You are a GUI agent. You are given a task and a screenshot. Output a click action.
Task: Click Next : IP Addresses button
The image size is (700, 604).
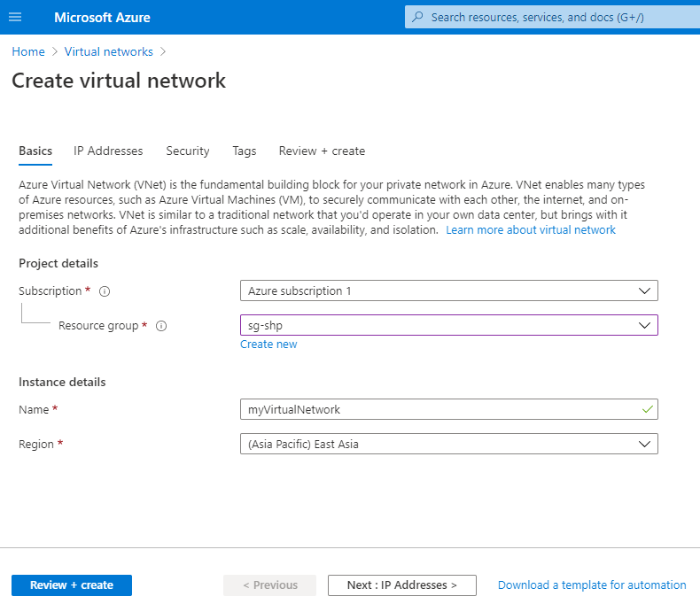[x=401, y=585]
